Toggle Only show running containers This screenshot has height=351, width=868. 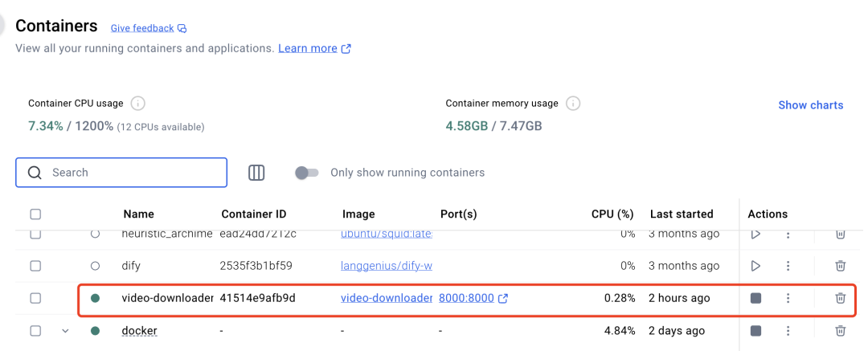click(x=307, y=173)
